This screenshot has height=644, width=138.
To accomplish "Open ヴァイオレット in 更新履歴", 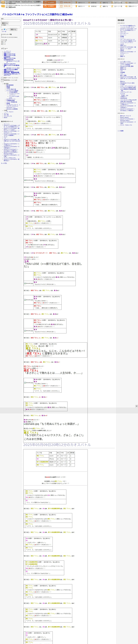I will click(x=124, y=33).
